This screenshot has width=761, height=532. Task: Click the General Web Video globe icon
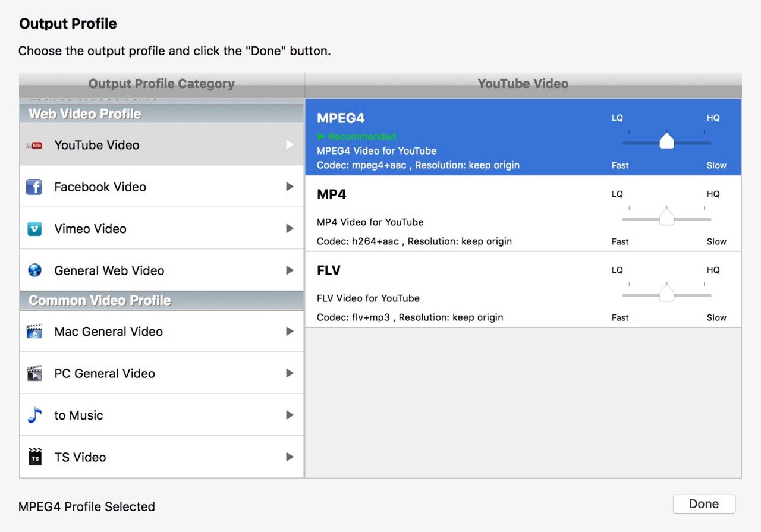coord(34,270)
